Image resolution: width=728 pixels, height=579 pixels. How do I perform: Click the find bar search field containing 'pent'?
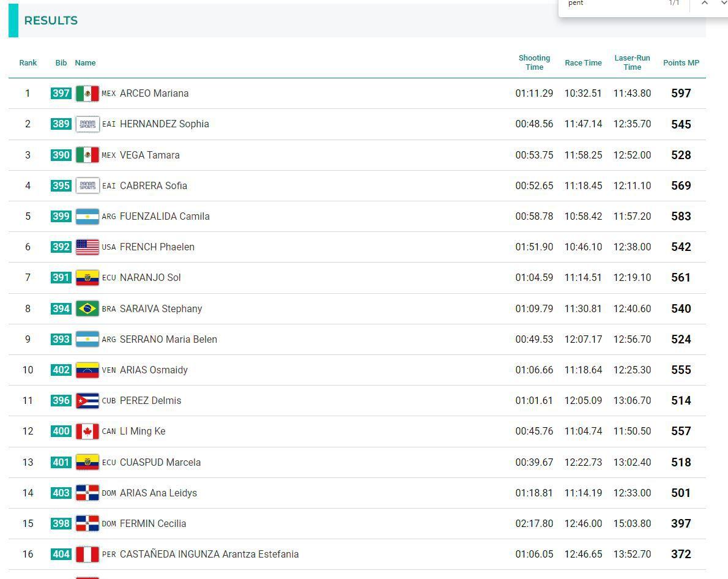click(x=612, y=4)
